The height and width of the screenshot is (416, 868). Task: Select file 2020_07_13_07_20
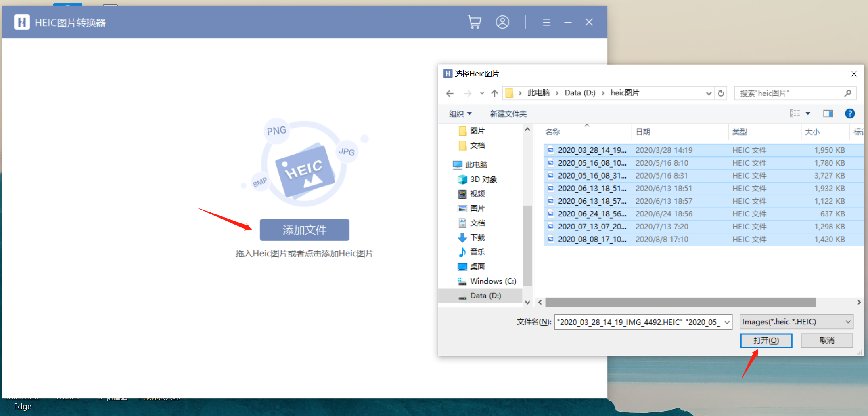[x=704, y=227]
